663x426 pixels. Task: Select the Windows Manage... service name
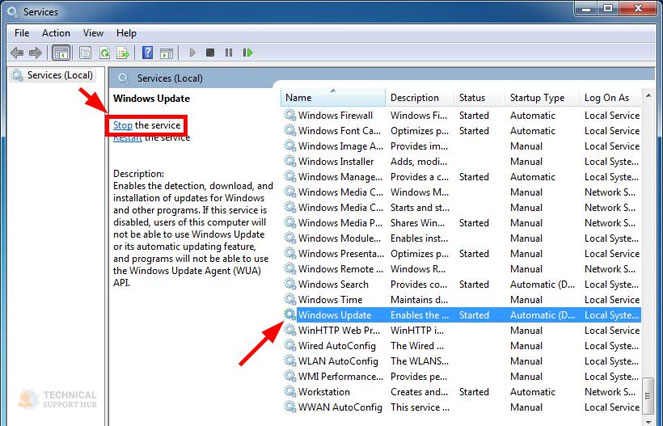pos(340,177)
